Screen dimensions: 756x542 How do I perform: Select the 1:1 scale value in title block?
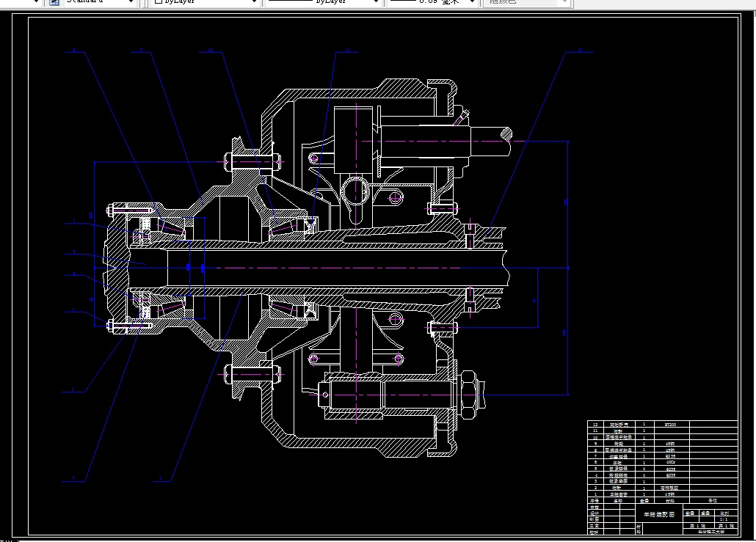click(x=723, y=519)
